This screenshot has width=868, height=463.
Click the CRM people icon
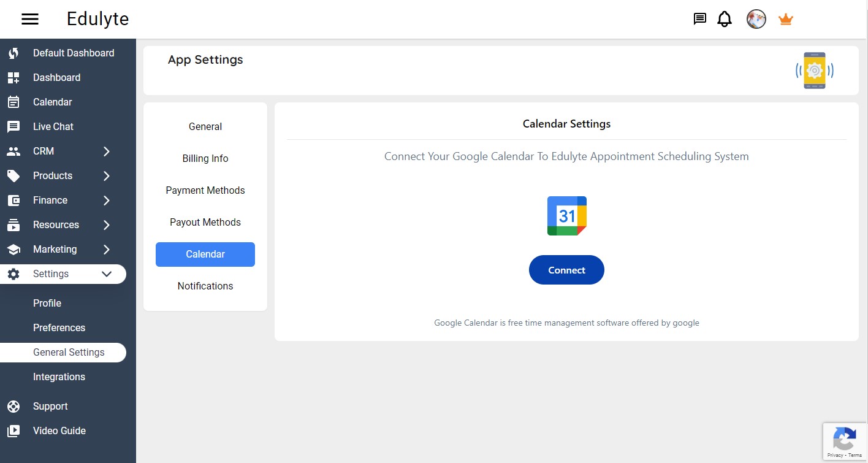tap(13, 151)
